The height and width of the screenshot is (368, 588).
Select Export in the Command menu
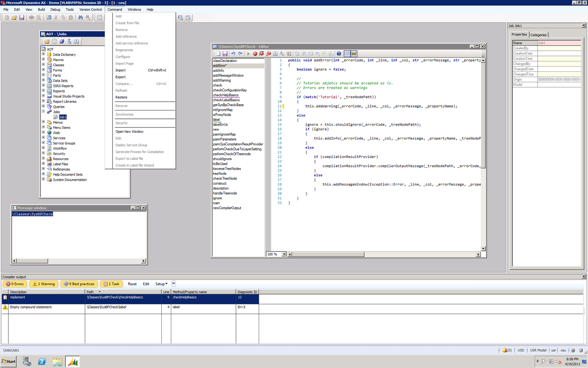coord(140,77)
